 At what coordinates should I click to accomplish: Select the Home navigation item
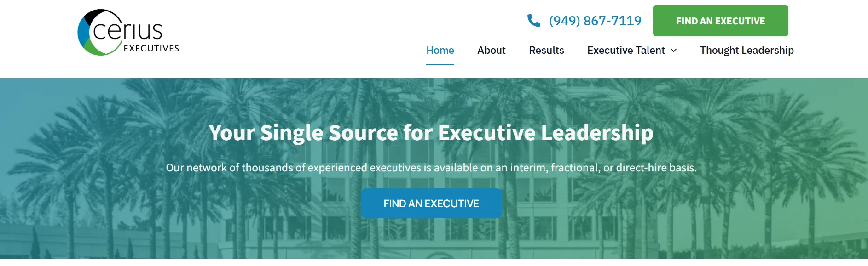tap(440, 50)
